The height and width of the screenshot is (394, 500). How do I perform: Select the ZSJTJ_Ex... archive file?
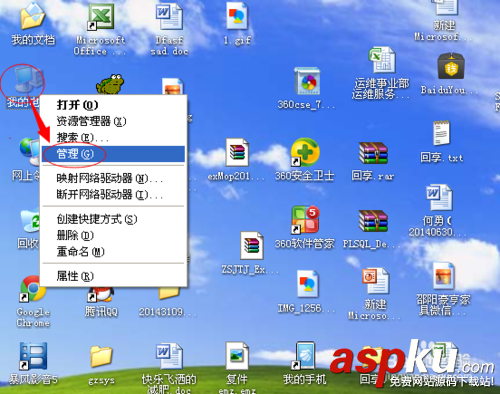coord(252,246)
